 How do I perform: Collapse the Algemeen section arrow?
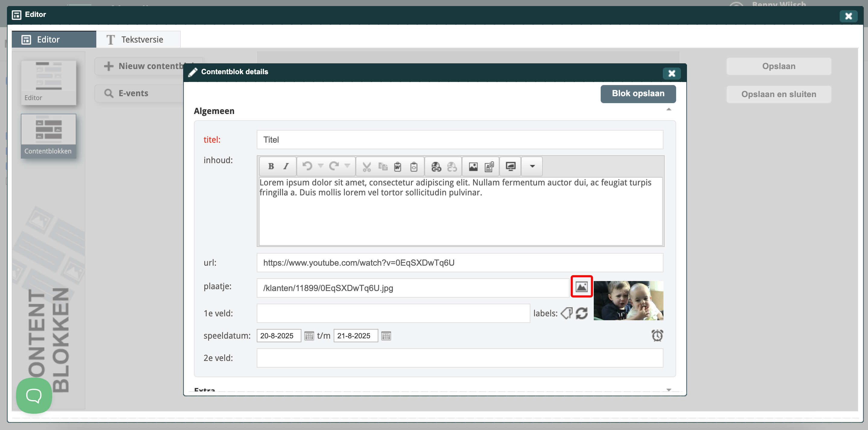pyautogui.click(x=669, y=109)
